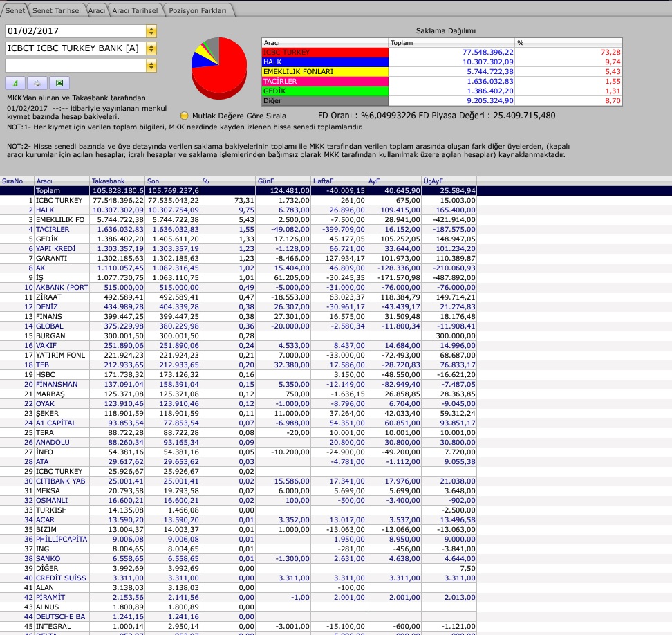Click HSBC row broker name
Viewport: 672px width, 635px height.
[x=46, y=375]
